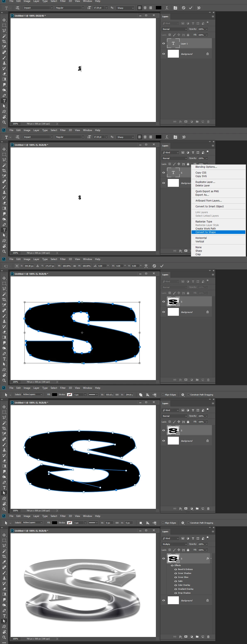Toggle Inner Shadow effect visibility eye
The image size is (247, 644).
[x=176, y=573]
